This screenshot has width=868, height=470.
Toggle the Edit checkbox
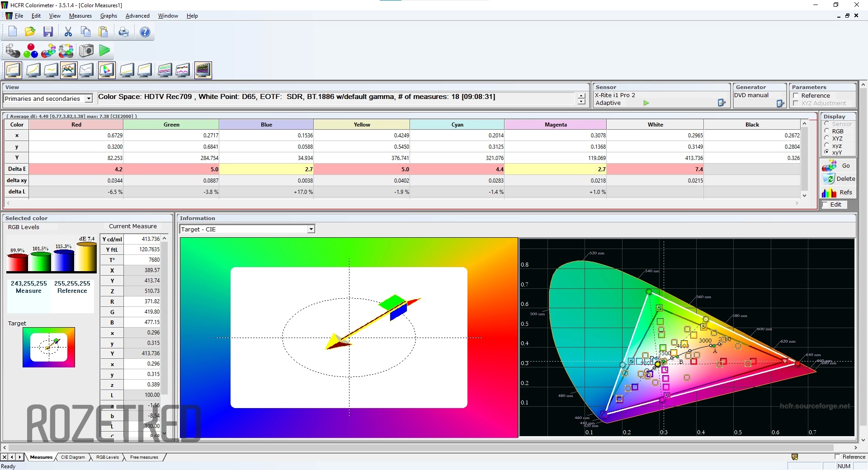(825, 205)
